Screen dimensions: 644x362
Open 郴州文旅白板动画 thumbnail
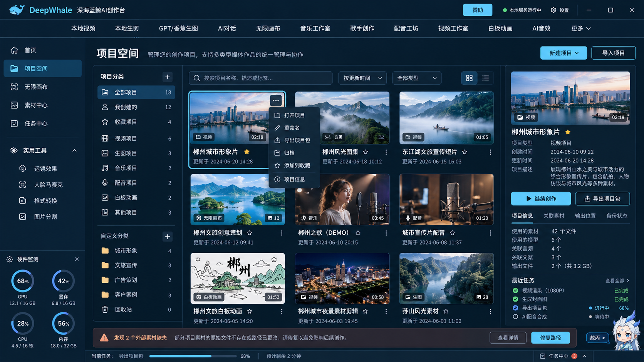pyautogui.click(x=238, y=278)
